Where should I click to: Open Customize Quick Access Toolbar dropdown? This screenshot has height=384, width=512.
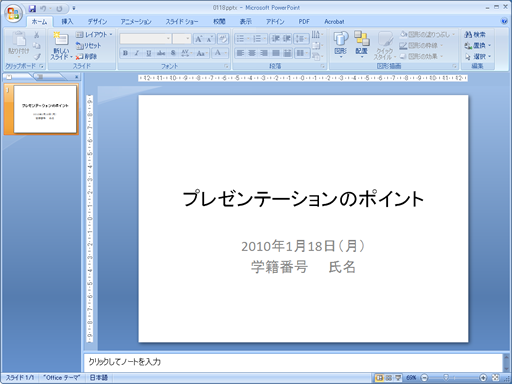74,9
